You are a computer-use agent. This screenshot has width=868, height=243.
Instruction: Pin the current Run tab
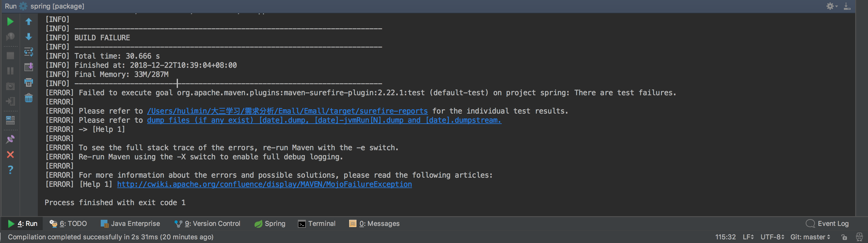(10, 139)
